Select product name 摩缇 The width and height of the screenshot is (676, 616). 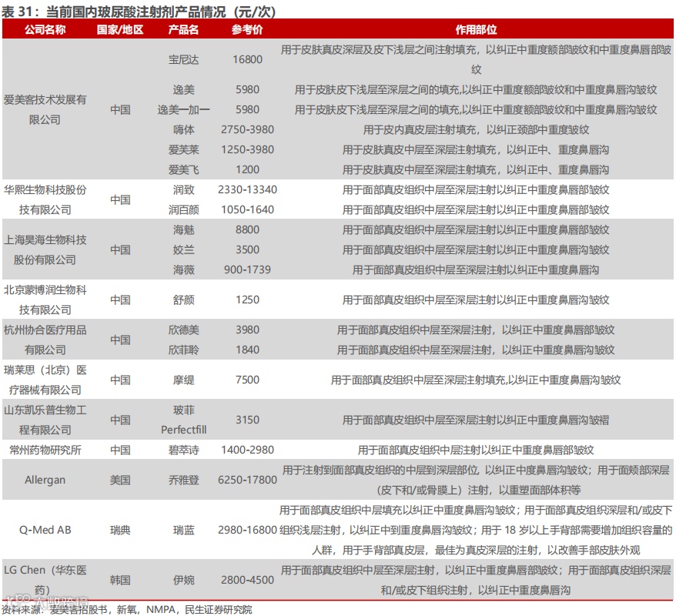(x=184, y=380)
